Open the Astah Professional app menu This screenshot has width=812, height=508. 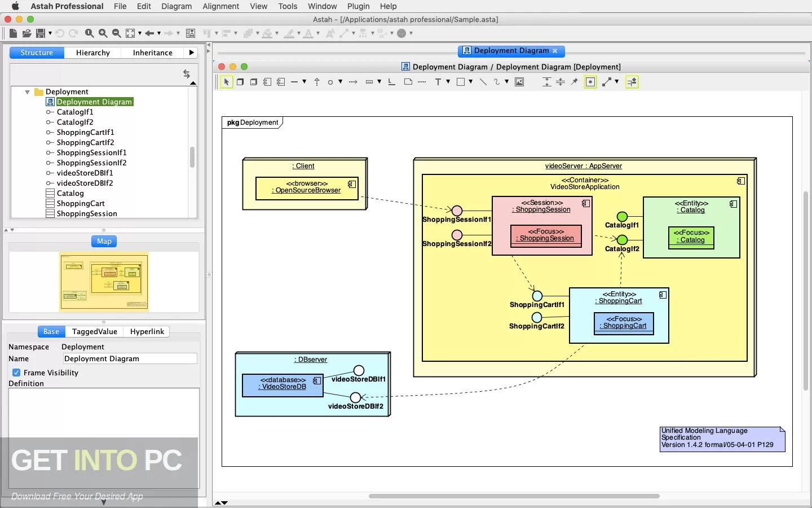[x=67, y=6]
